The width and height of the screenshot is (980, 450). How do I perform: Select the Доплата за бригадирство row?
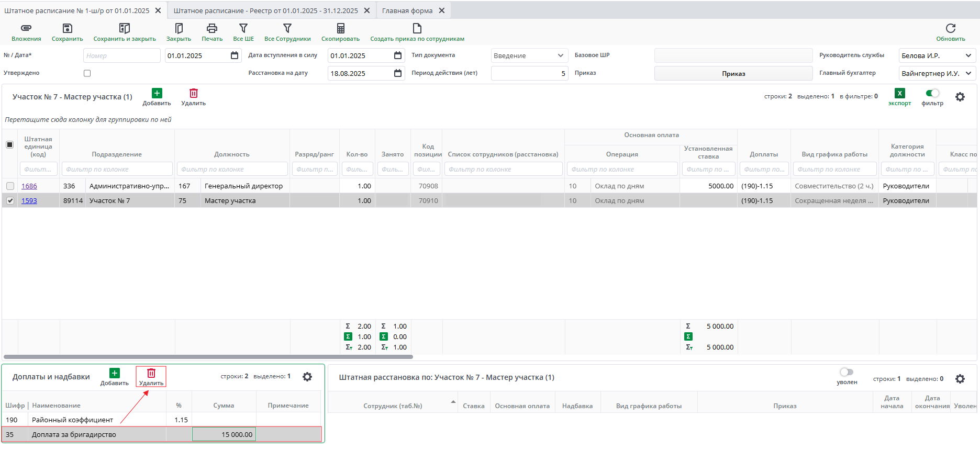[161, 434]
